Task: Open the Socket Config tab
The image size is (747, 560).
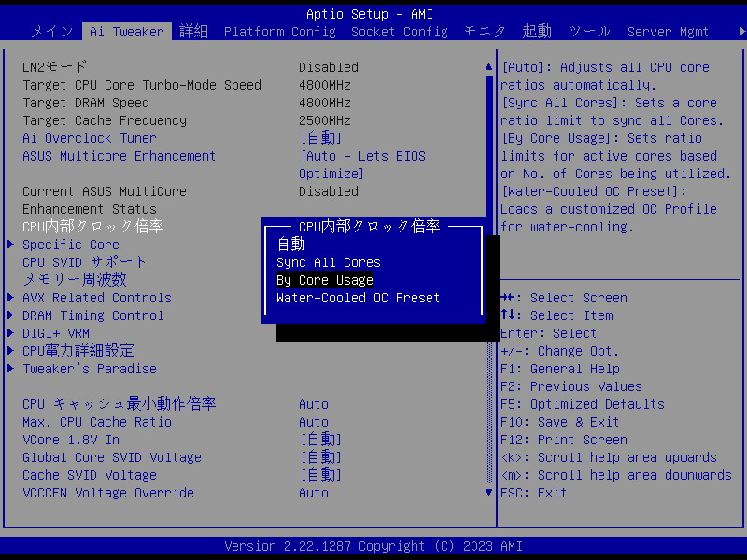Action: coord(400,32)
